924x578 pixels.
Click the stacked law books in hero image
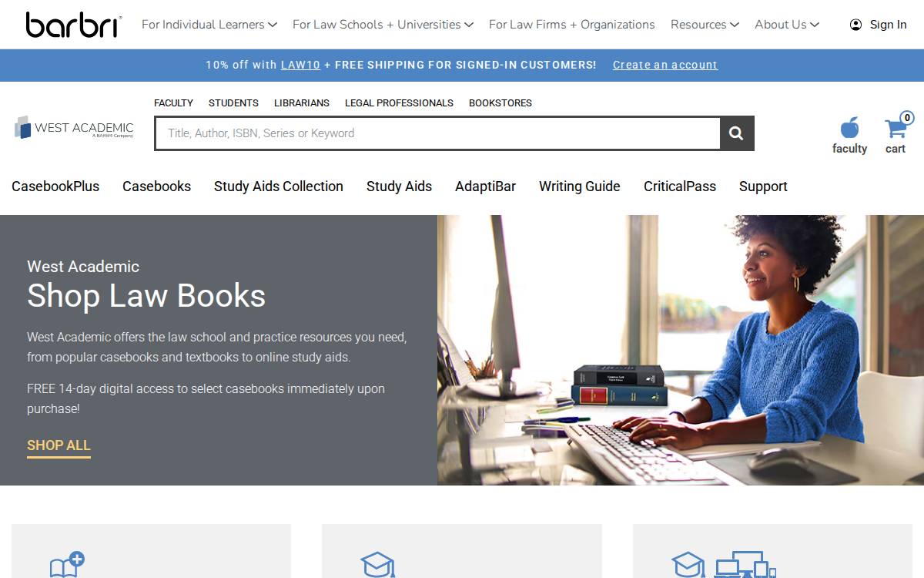point(620,385)
